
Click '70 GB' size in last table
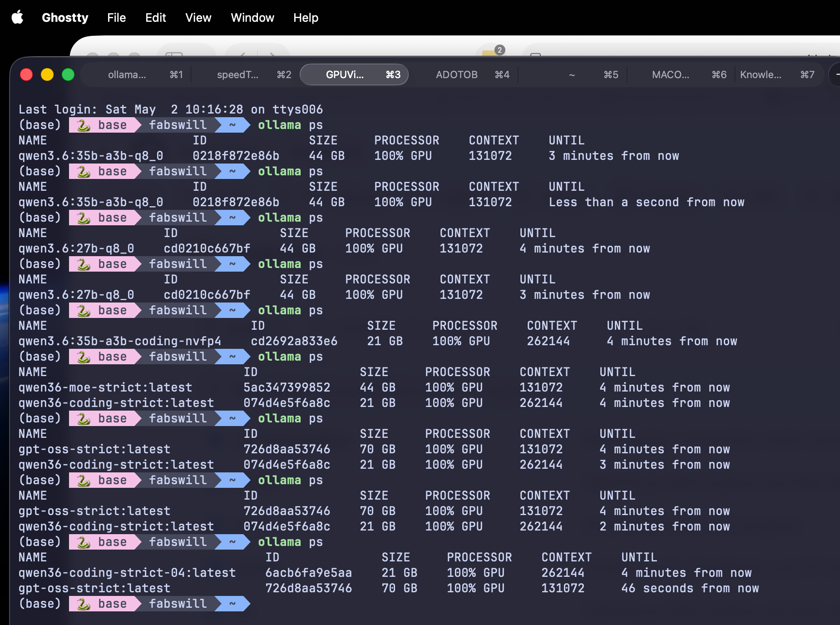coord(400,588)
